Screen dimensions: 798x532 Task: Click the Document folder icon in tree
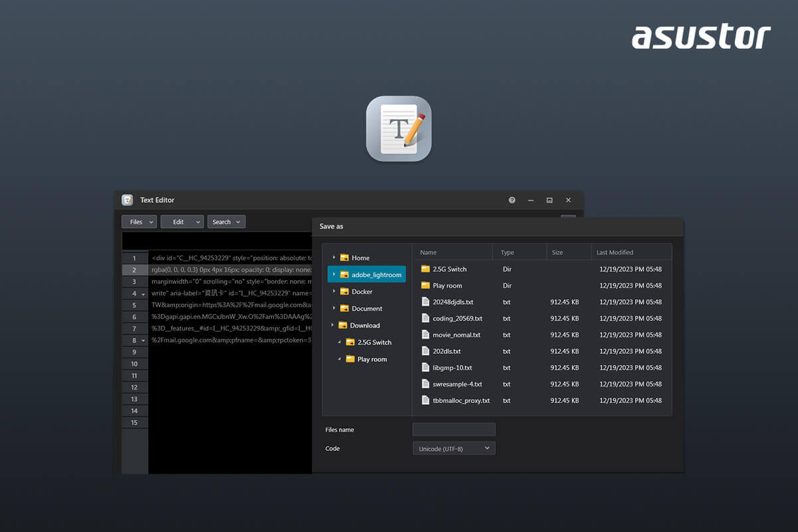[x=344, y=309]
